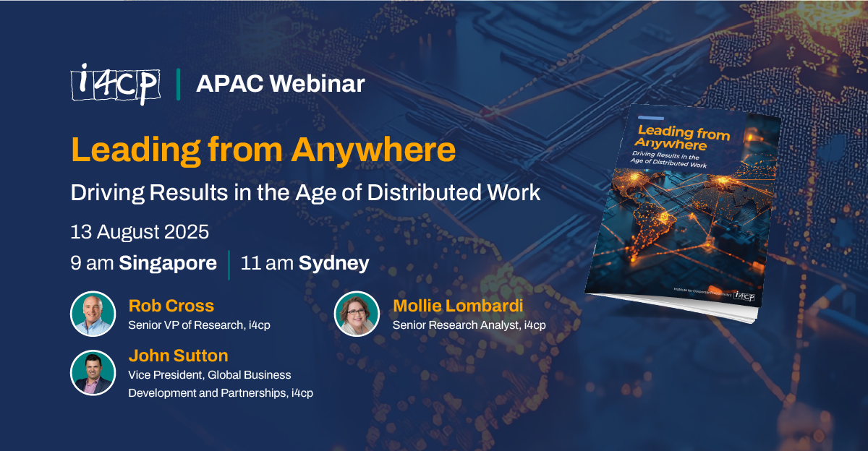Click the '11 am Sydney' time
The width and height of the screenshot is (868, 451).
pos(305,264)
